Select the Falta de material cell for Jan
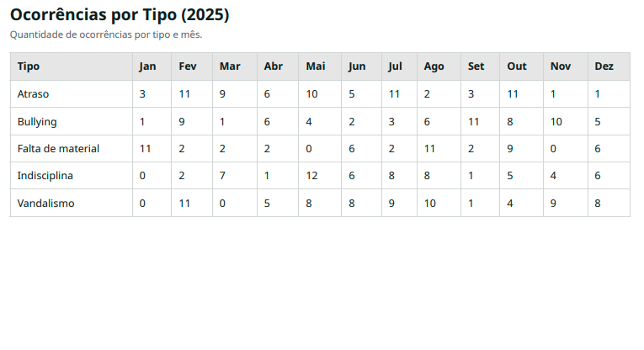This screenshot has width=644, height=350. [x=145, y=149]
